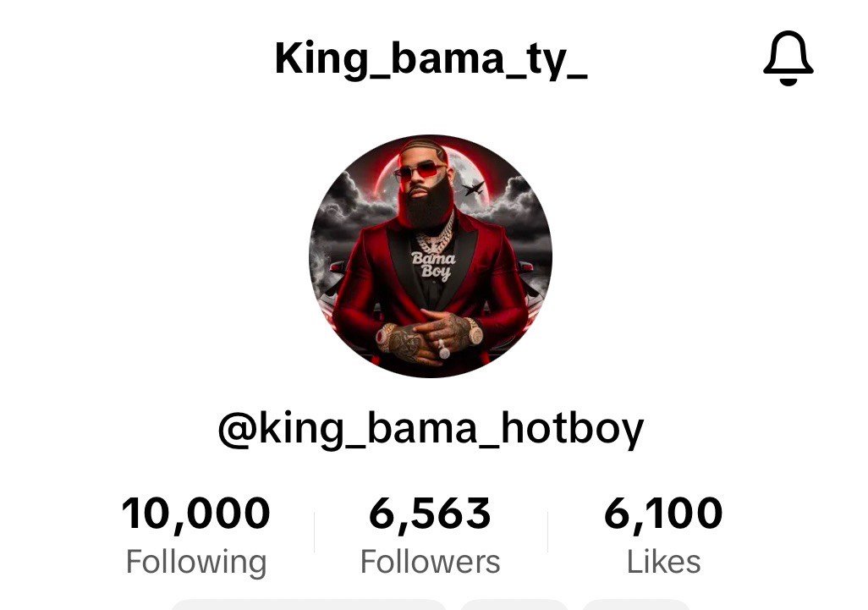This screenshot has height=610, width=868.
Task: Click divider between Followers and Likes stats
Action: tap(548, 532)
